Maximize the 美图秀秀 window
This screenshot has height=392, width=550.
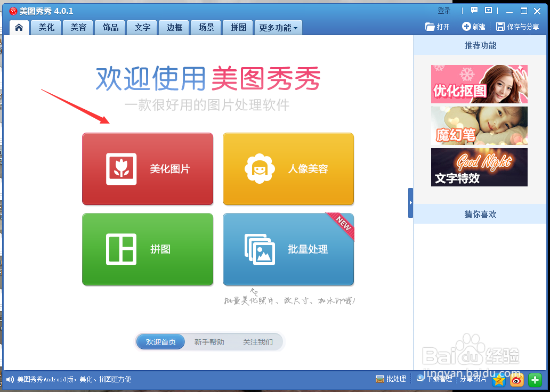[524, 11]
